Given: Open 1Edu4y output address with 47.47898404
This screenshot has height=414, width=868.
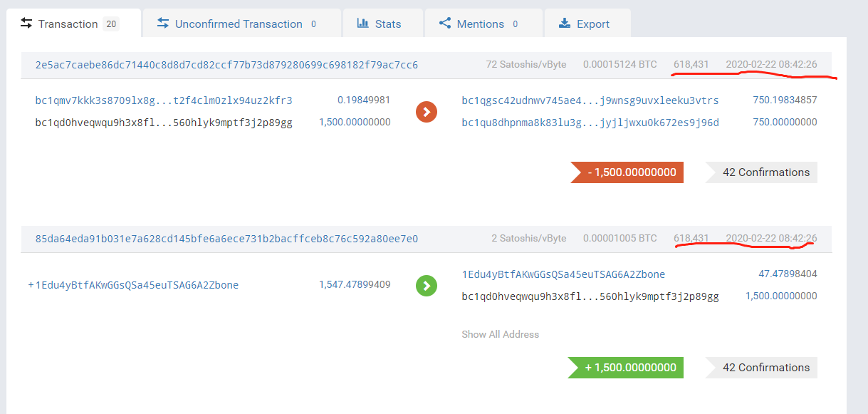Looking at the screenshot, I should [563, 274].
